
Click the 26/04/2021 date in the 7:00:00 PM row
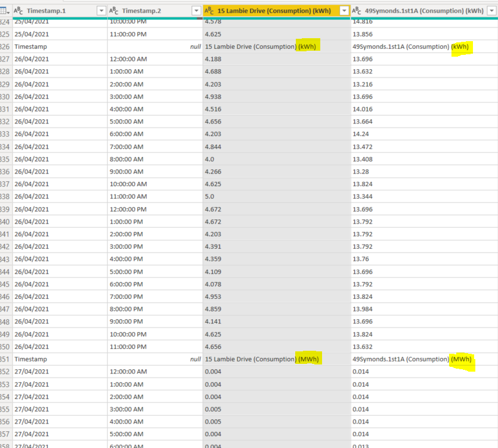coord(32,296)
